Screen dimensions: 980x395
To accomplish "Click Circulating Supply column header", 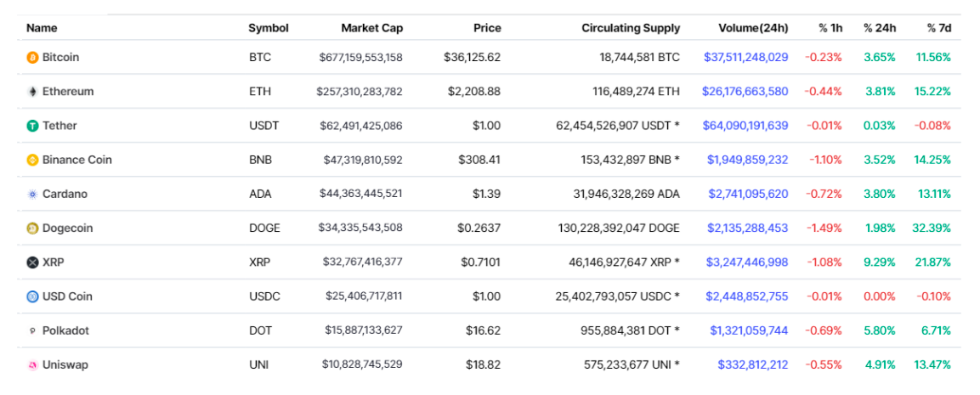I will tap(631, 28).
